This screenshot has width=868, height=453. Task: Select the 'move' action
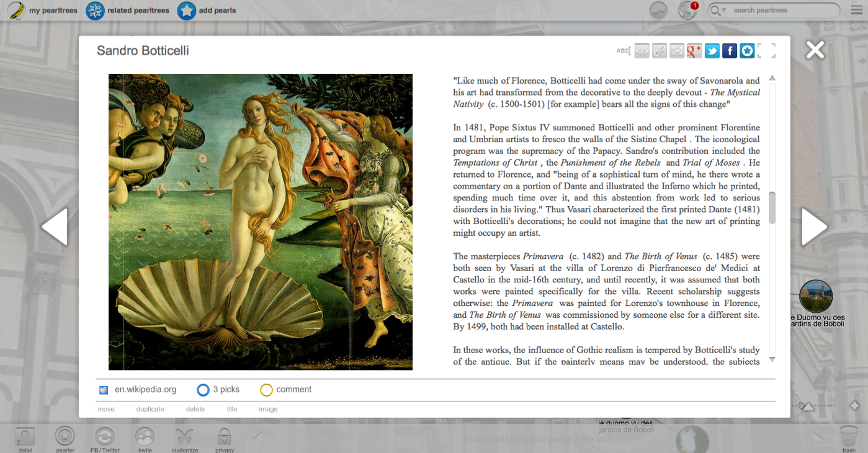(x=106, y=409)
